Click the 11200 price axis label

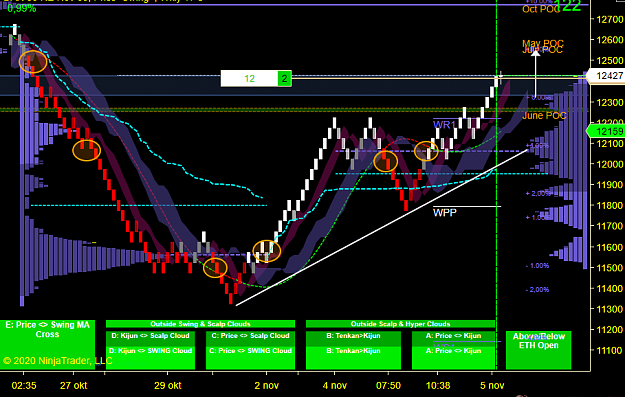(610, 330)
